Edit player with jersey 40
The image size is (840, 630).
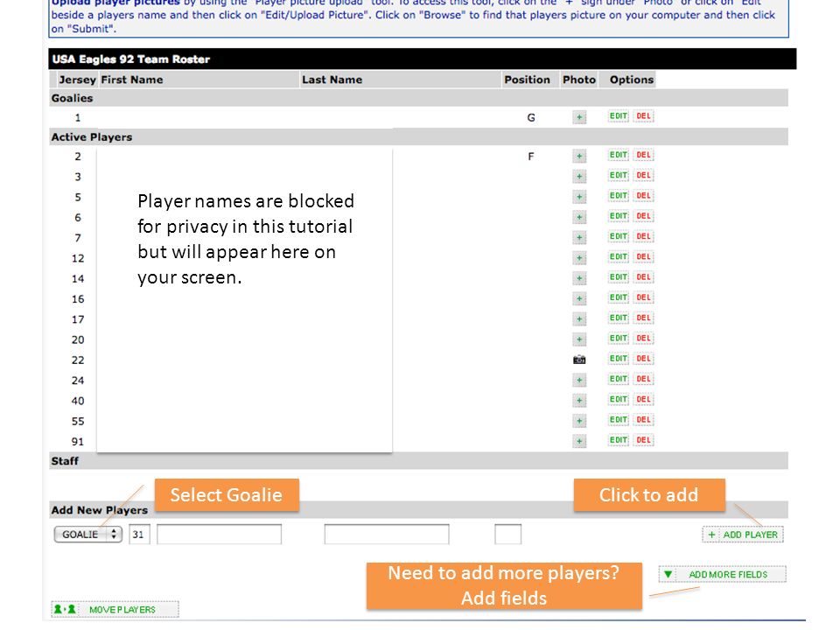[619, 400]
